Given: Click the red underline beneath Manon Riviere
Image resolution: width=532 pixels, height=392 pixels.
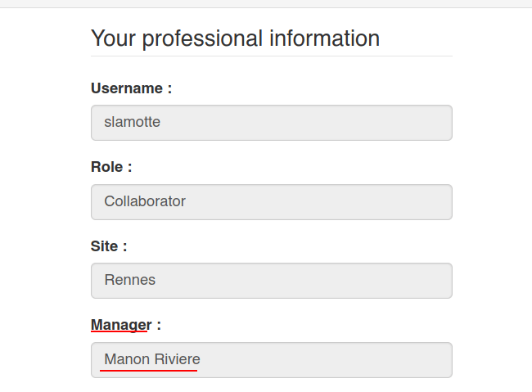Looking at the screenshot, I should [148, 370].
